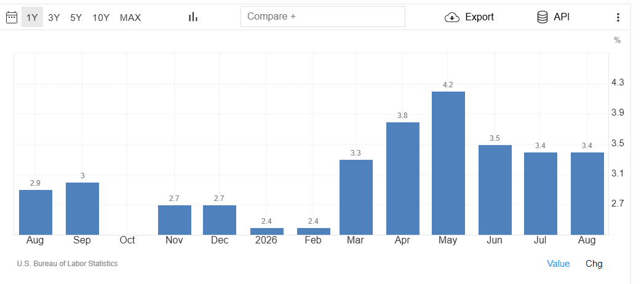Click the May bar labeled 4.2
Viewport: 644px width, 284px height.
448,164
